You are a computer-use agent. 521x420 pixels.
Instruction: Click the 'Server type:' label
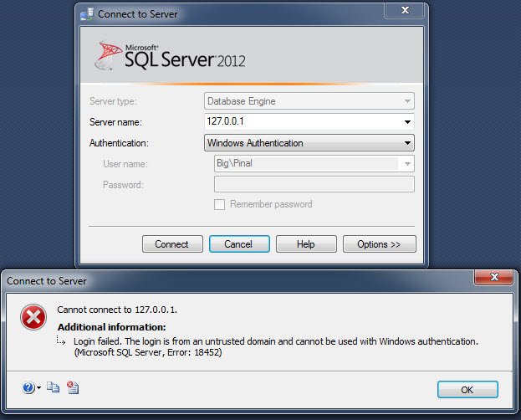click(x=113, y=101)
